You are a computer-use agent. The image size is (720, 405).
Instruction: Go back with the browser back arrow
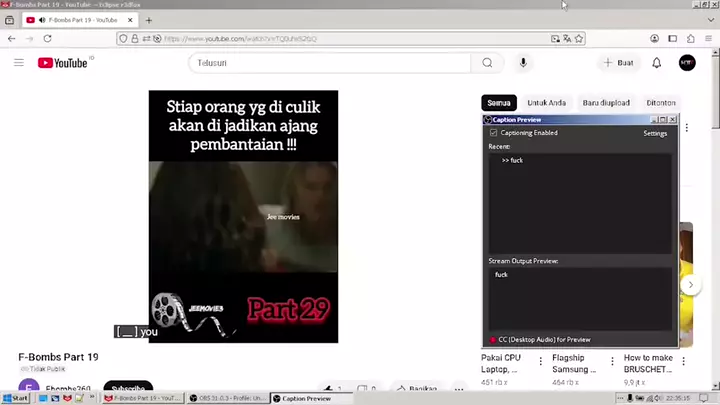(12, 39)
